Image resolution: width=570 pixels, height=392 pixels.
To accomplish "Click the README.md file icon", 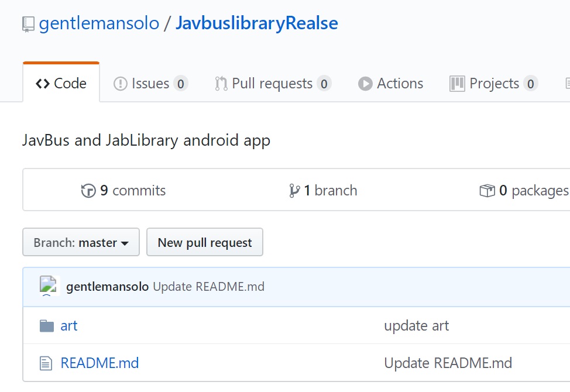I will pyautogui.click(x=46, y=363).
